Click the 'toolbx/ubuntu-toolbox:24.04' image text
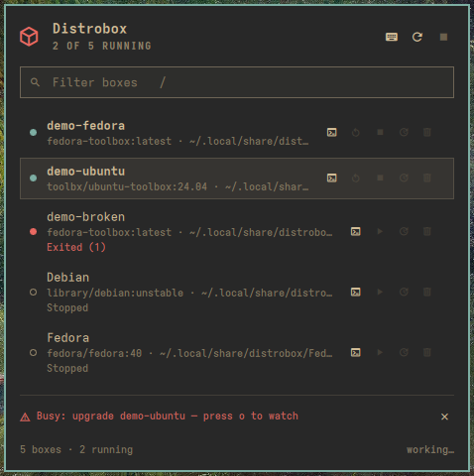 [127, 186]
